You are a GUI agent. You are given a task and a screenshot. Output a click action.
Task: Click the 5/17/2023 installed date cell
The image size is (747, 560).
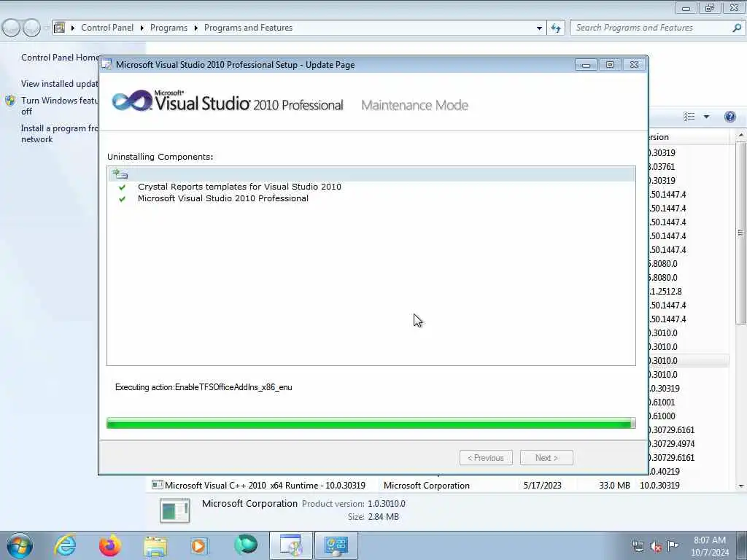542,485
